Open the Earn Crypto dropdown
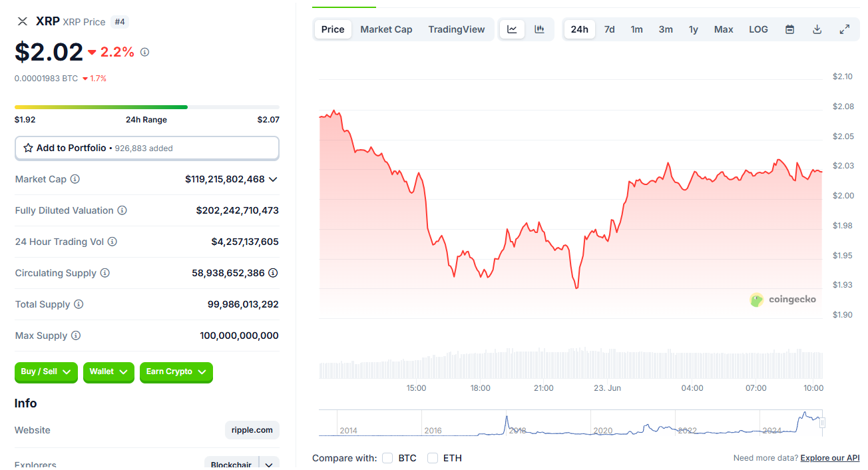 point(176,372)
